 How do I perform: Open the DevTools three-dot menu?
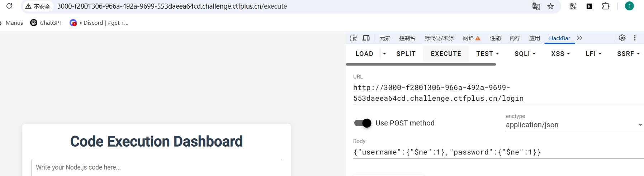click(635, 38)
